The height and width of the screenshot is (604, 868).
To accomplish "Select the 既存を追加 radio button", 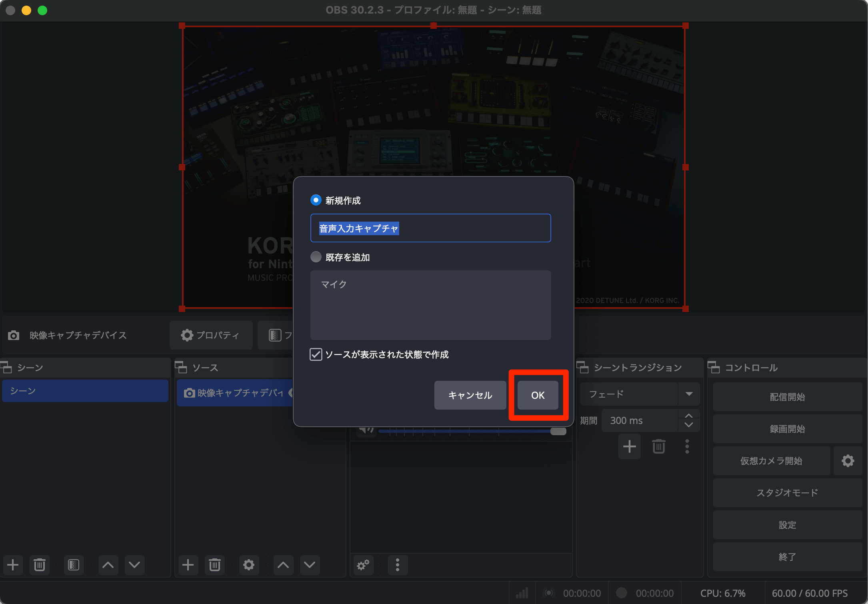I will (316, 257).
